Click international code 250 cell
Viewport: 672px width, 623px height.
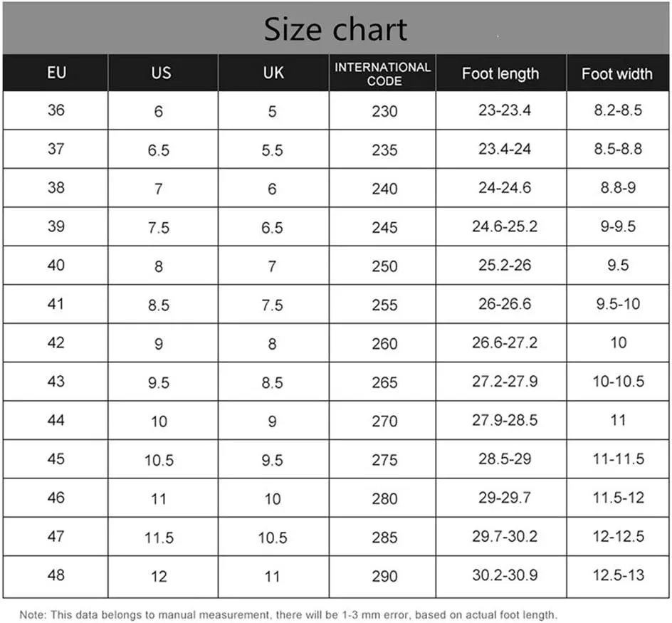pos(383,266)
